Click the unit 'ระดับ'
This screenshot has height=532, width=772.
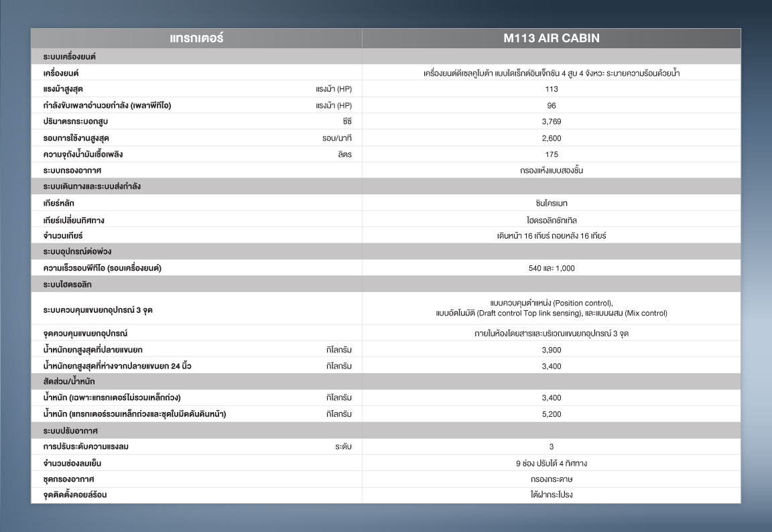point(343,447)
